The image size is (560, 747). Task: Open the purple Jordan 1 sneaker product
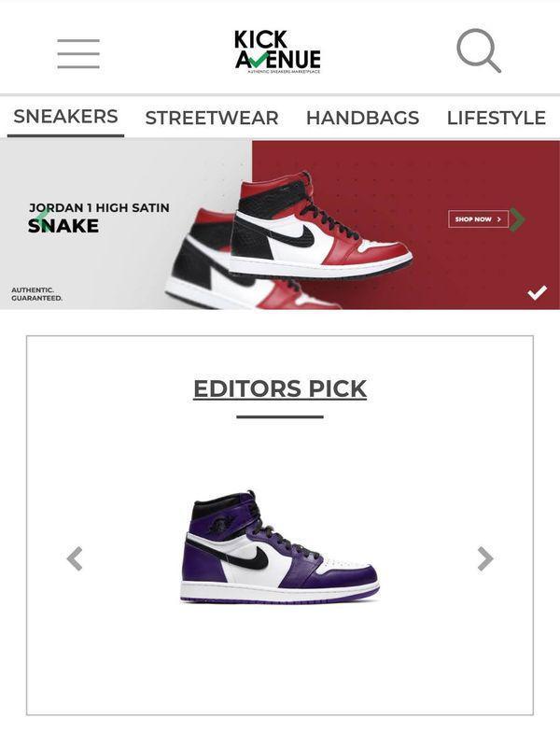tap(280, 548)
